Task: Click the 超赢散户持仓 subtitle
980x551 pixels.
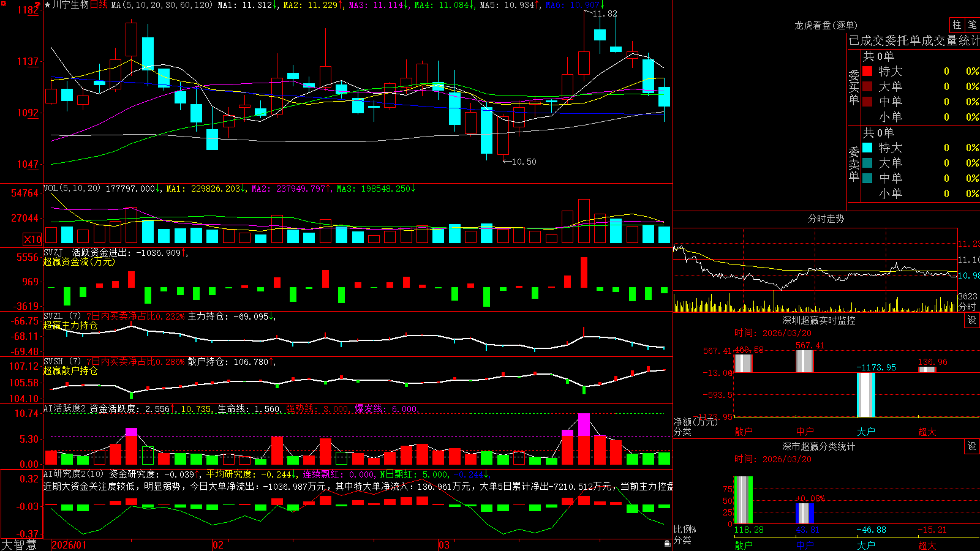Action: tap(70, 370)
